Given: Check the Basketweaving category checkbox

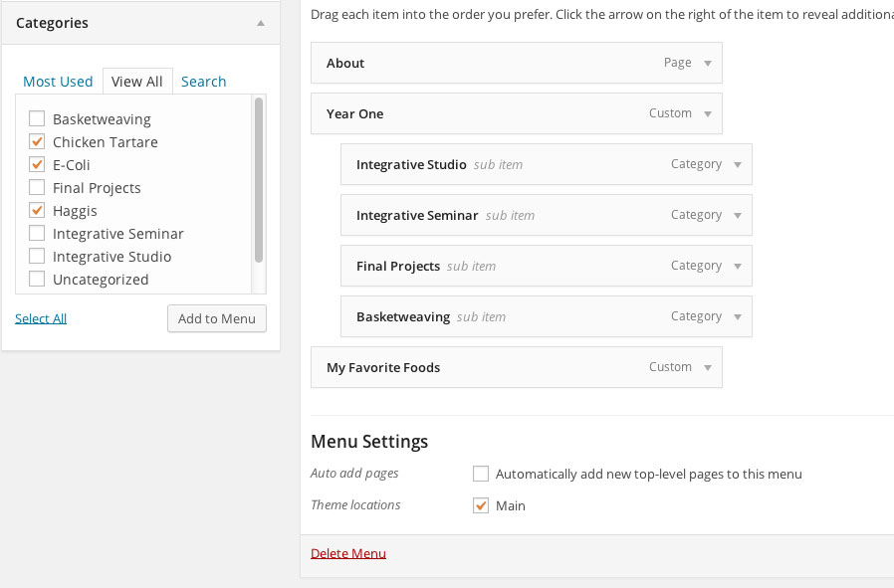Looking at the screenshot, I should [x=37, y=119].
